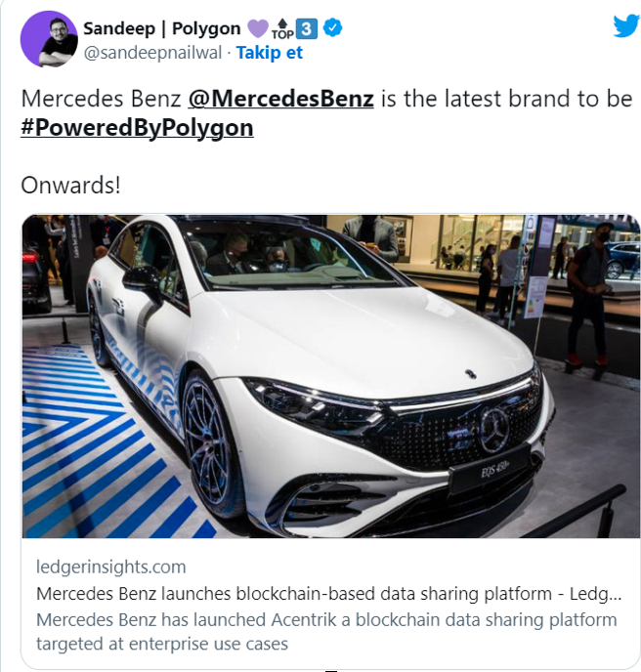641x672 pixels.
Task: Click the Sandeep | Polygon display name
Action: coord(161,28)
